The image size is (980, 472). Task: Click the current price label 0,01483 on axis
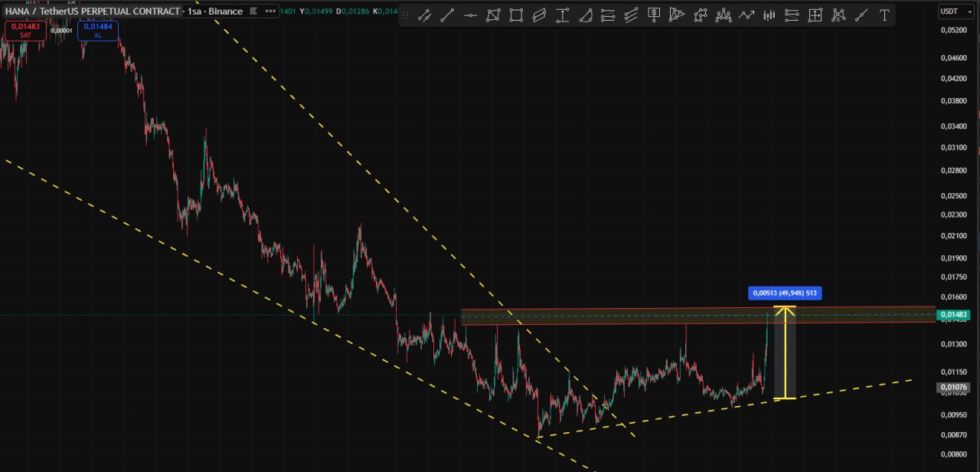click(x=954, y=315)
